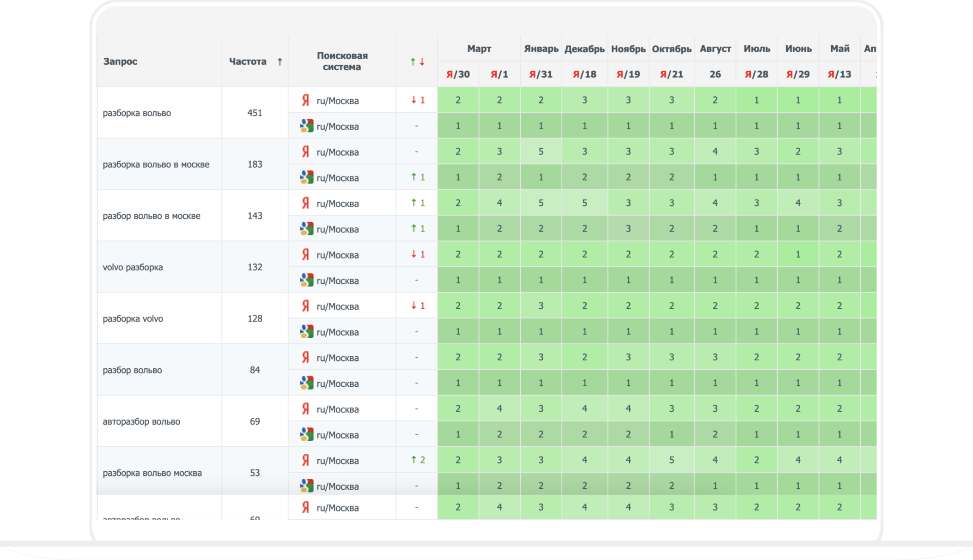Click Yandex icon for query with frequency 84

(305, 357)
